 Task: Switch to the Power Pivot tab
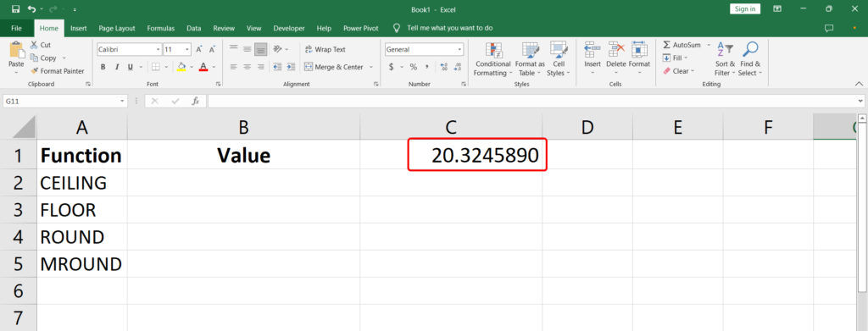tap(360, 28)
